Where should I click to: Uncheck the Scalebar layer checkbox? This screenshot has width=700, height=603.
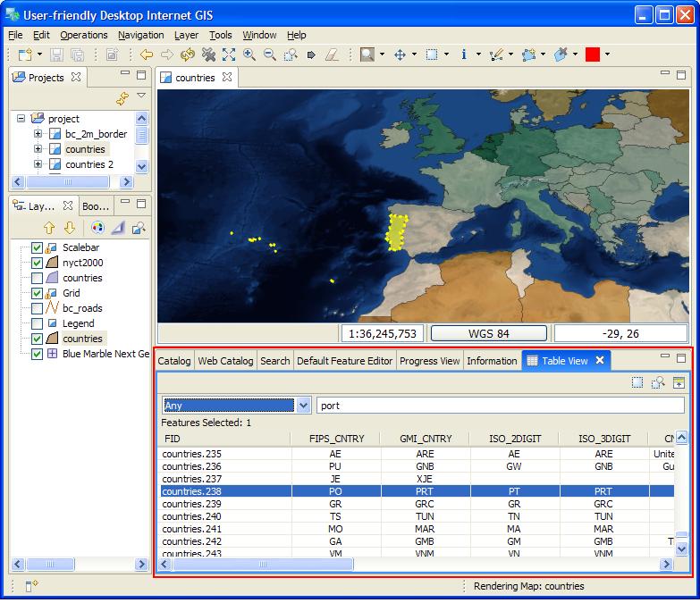pyautogui.click(x=37, y=248)
